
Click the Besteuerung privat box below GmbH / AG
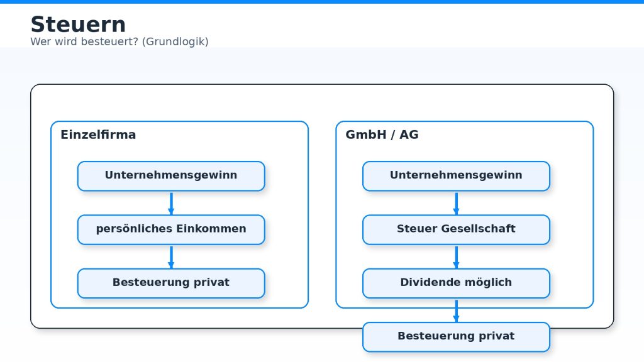(x=456, y=336)
